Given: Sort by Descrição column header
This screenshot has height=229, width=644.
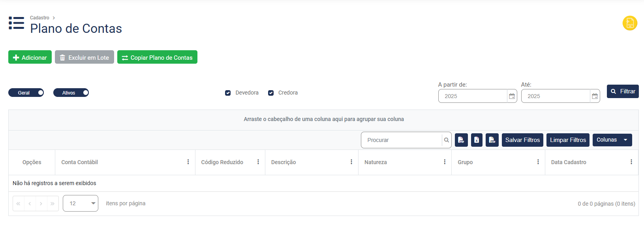Looking at the screenshot, I should click(x=284, y=162).
